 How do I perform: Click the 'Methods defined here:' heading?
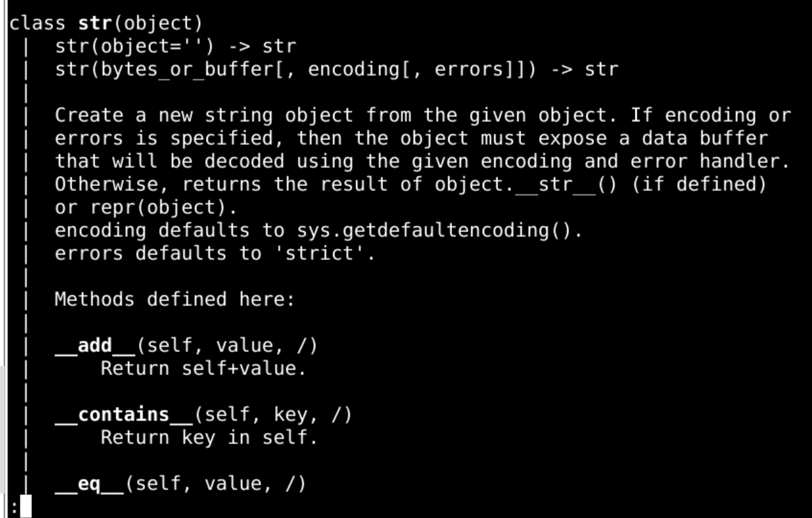click(x=175, y=299)
